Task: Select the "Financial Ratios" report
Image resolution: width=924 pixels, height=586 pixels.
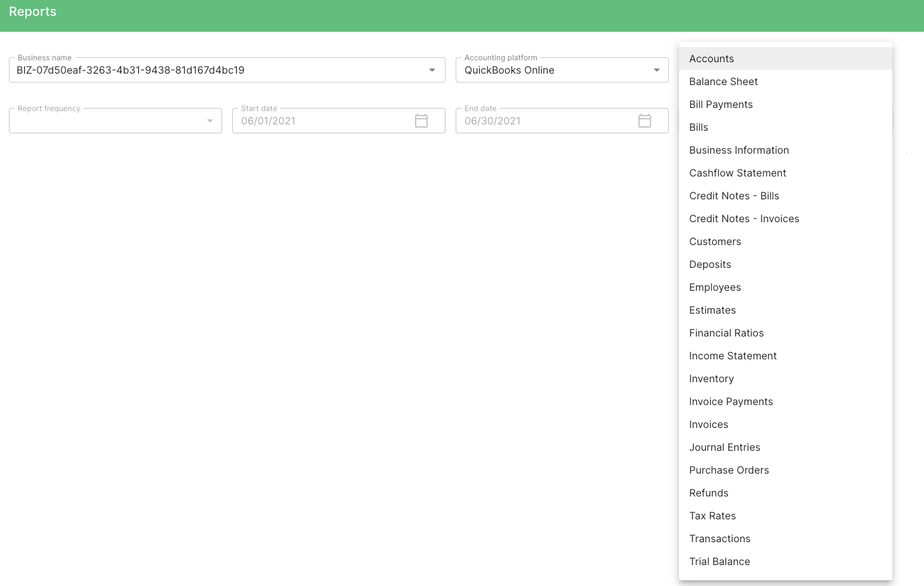Action: point(727,333)
